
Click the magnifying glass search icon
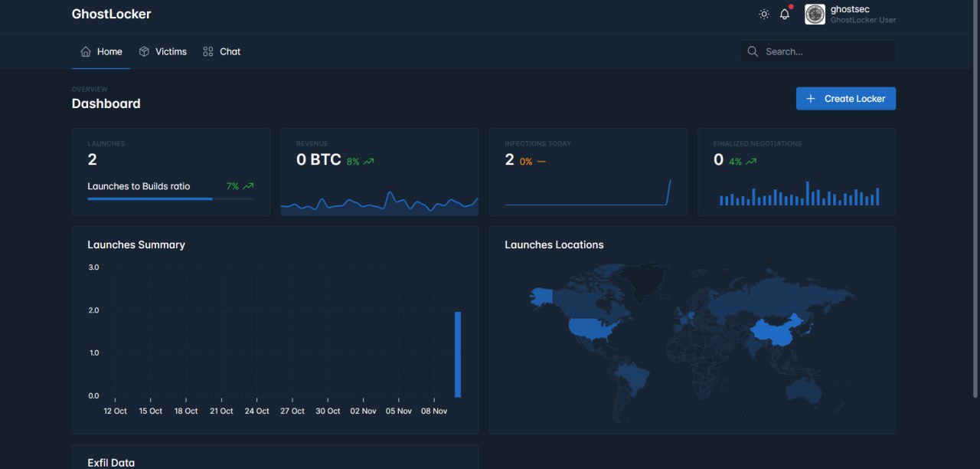pos(753,51)
